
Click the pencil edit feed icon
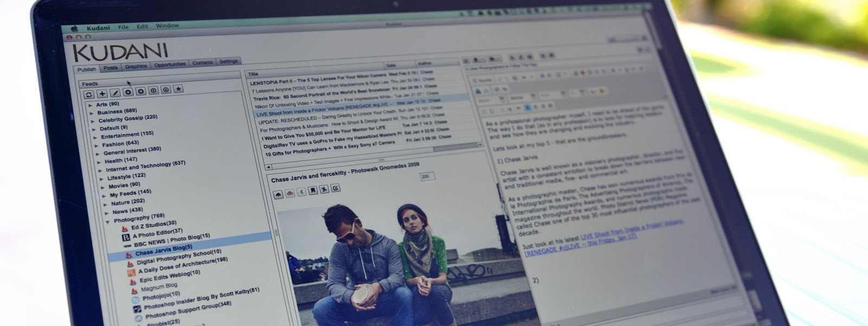(x=115, y=93)
